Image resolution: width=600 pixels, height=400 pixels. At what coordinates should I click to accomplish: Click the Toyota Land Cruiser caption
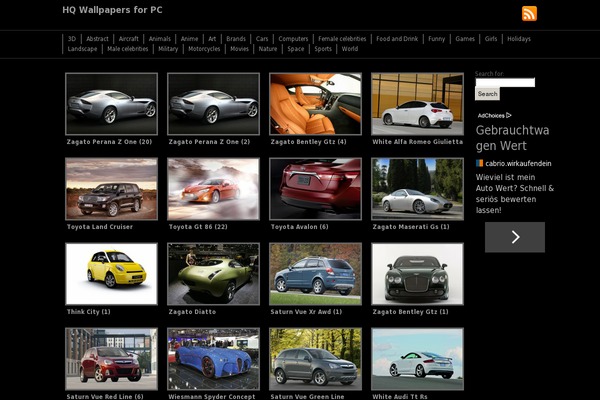pyautogui.click(x=99, y=227)
